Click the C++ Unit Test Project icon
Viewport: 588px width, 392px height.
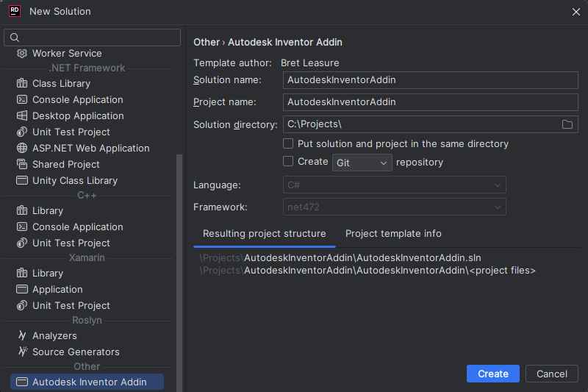point(22,243)
